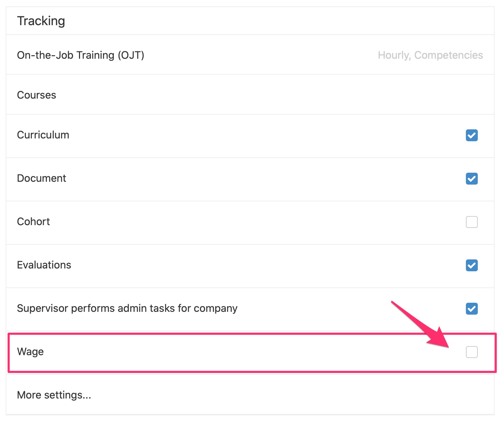Select the 'Hourly, Competencies' value text
This screenshot has width=504, height=423.
click(x=430, y=55)
